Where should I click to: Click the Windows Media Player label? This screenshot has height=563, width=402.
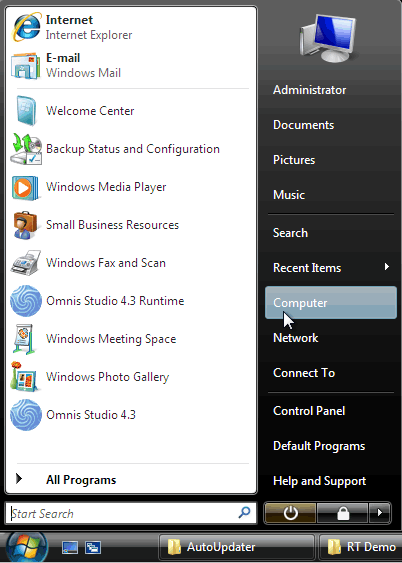[x=106, y=187]
